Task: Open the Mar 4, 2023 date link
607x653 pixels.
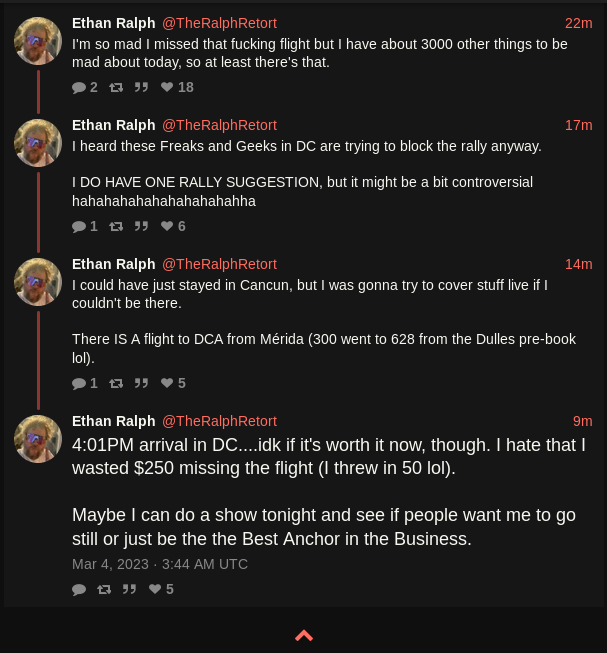Action: pyautogui.click(x=160, y=565)
